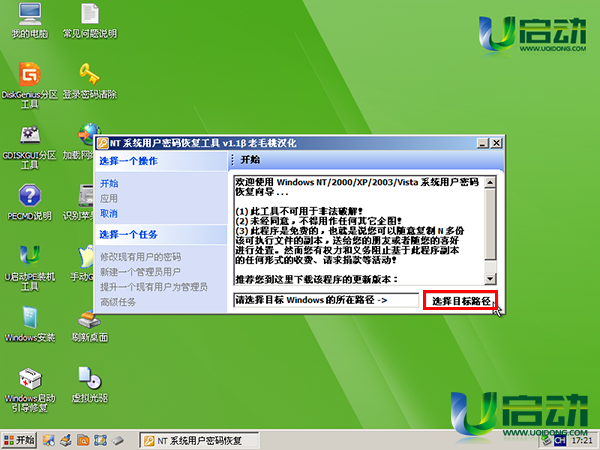Open the PECMD说明 help icon
The height and width of the screenshot is (450, 600).
click(30, 202)
